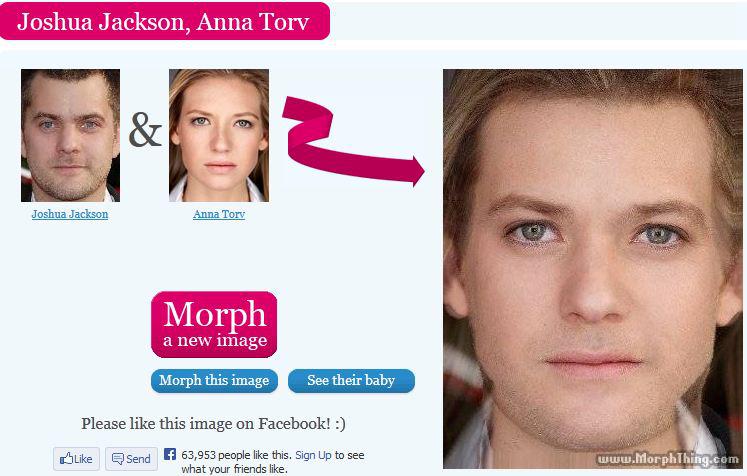Image resolution: width=747 pixels, height=476 pixels.
Task: Click the 63,953 people like this text
Action: click(x=236, y=455)
